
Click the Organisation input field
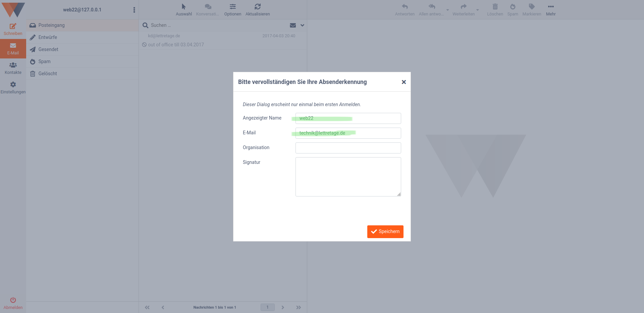[x=348, y=148]
